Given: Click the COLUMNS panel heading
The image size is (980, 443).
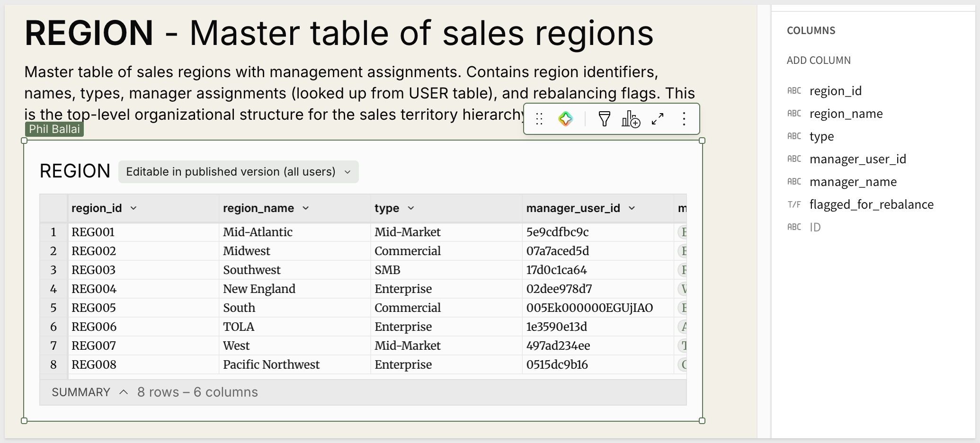Looking at the screenshot, I should pyautogui.click(x=811, y=31).
